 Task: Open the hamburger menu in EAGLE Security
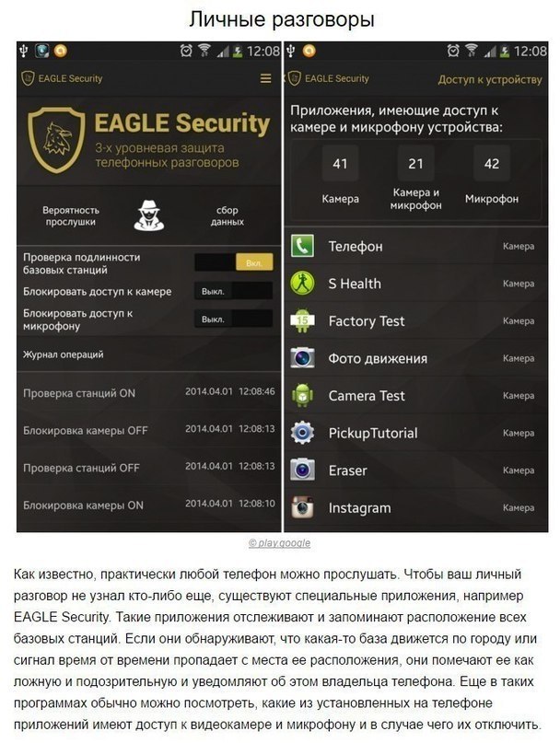point(265,78)
